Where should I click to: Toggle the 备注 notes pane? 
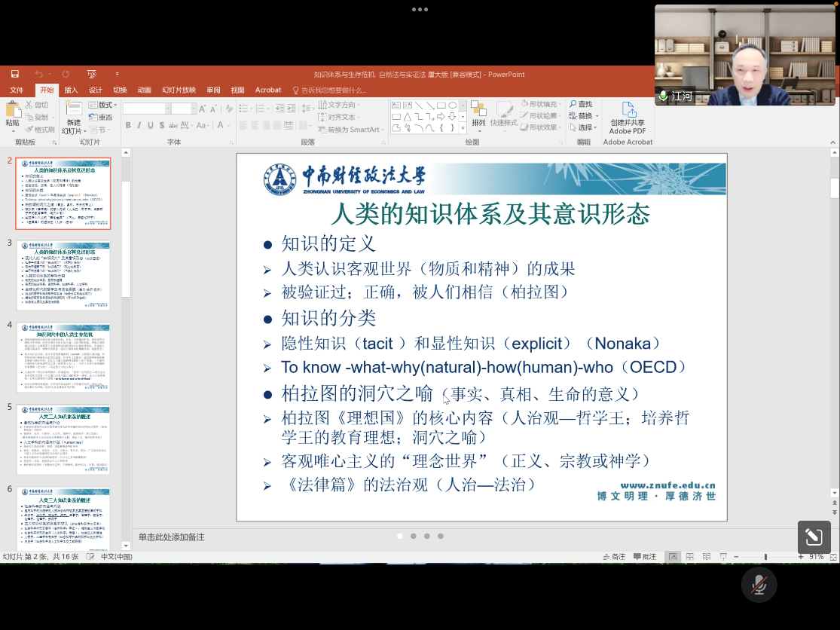click(x=613, y=557)
